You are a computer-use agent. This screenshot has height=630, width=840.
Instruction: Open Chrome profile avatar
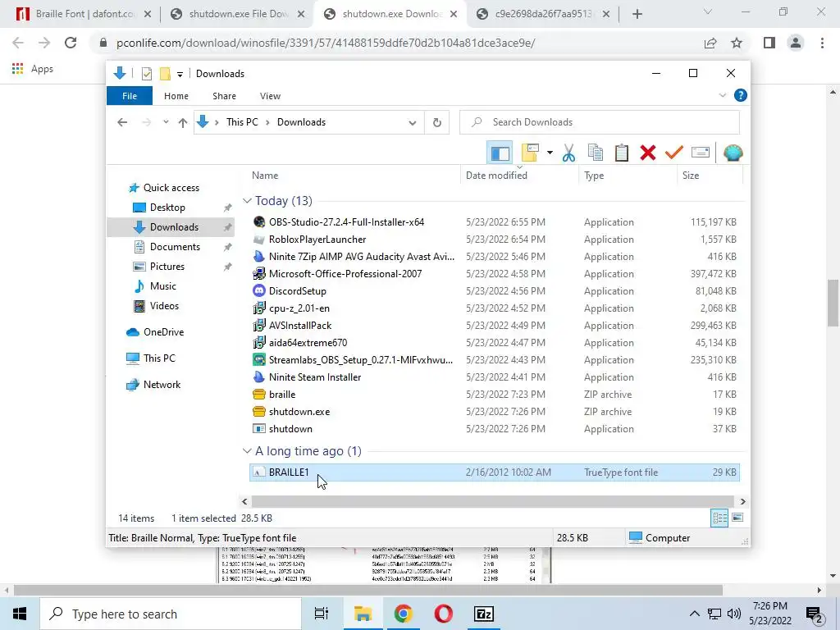coord(796,43)
